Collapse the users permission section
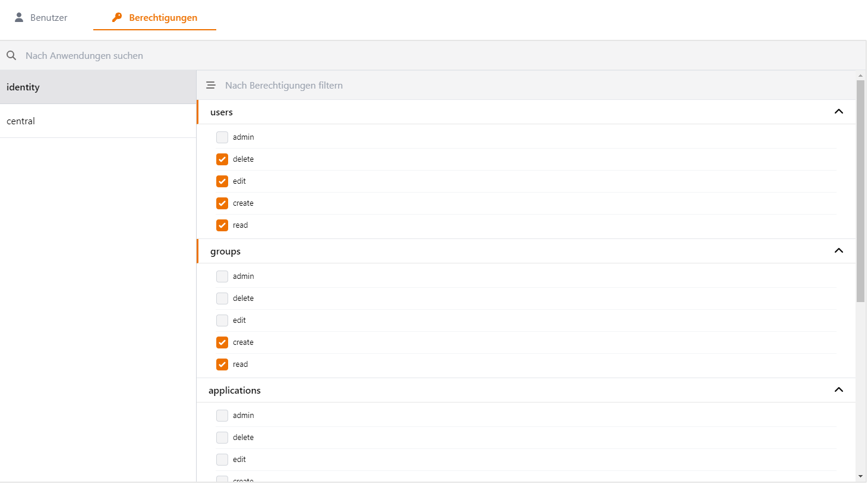868x484 pixels. (839, 112)
